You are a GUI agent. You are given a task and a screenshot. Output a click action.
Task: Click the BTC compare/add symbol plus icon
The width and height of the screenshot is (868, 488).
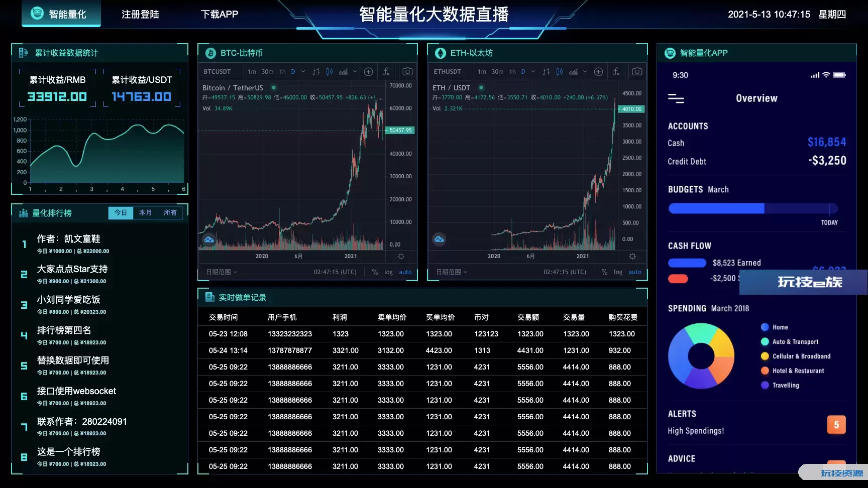point(368,72)
